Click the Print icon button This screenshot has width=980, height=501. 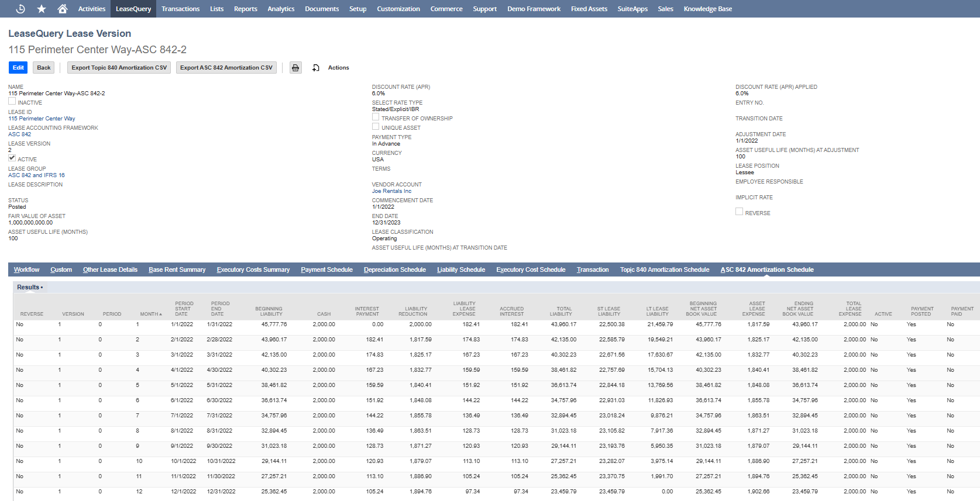click(295, 68)
